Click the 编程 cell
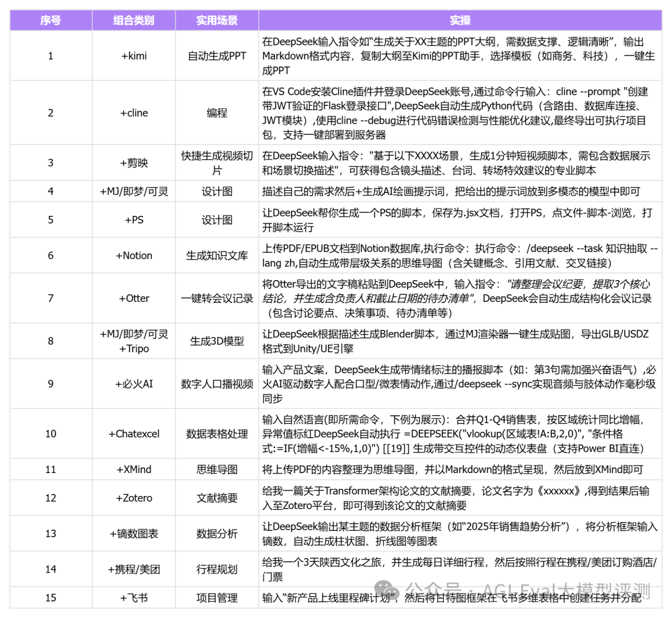The height and width of the screenshot is (618, 672). (217, 113)
